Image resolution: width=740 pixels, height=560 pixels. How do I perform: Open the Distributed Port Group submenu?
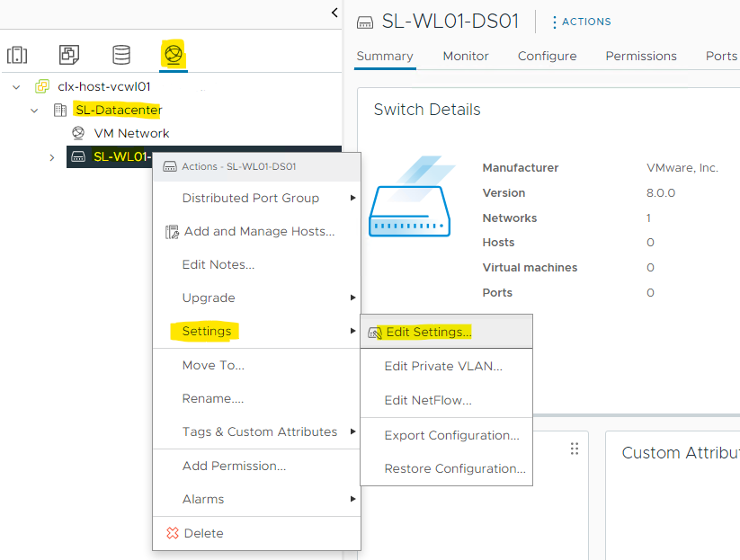(x=250, y=198)
